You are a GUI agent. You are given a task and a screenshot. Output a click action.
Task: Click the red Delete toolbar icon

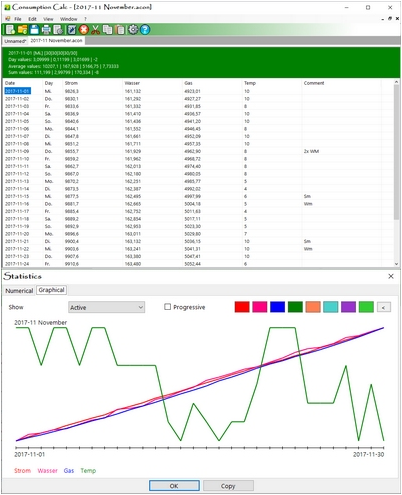(84, 30)
